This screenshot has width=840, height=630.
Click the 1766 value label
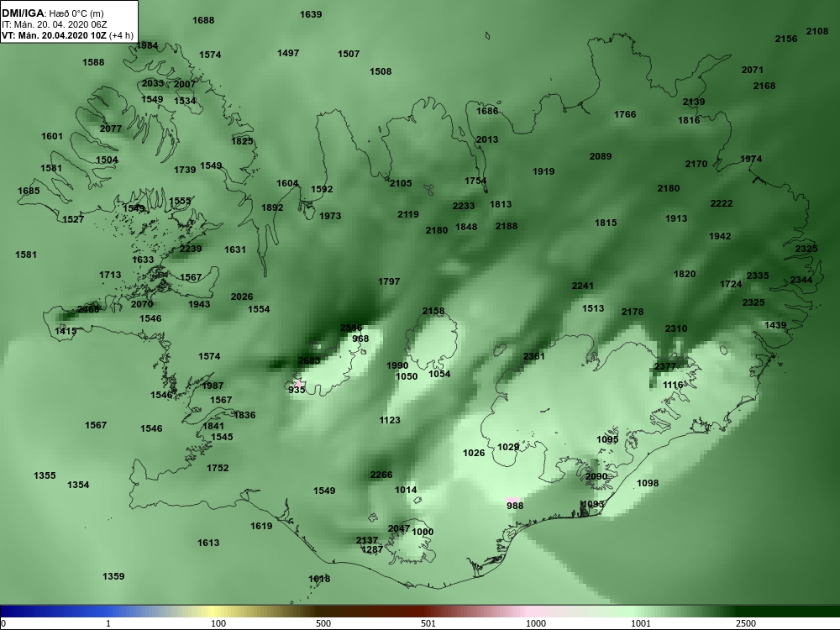[625, 114]
